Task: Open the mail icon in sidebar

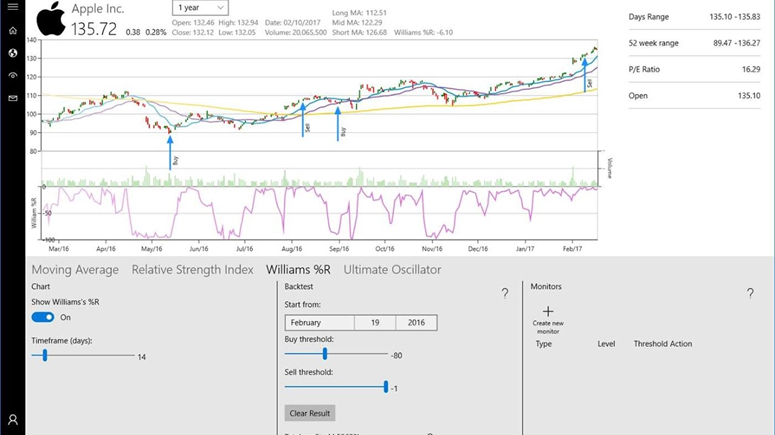Action: (13, 98)
